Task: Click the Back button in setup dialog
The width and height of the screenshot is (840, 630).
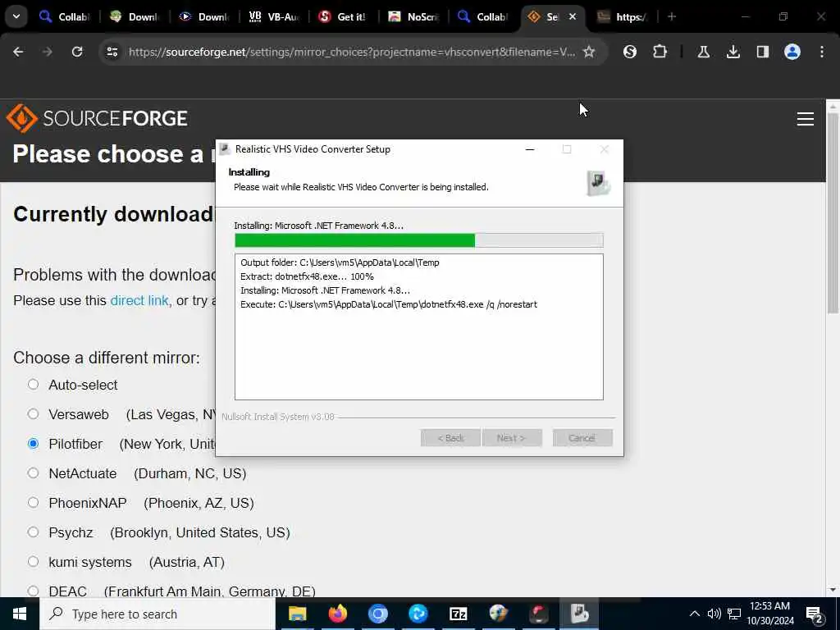Action: (450, 438)
